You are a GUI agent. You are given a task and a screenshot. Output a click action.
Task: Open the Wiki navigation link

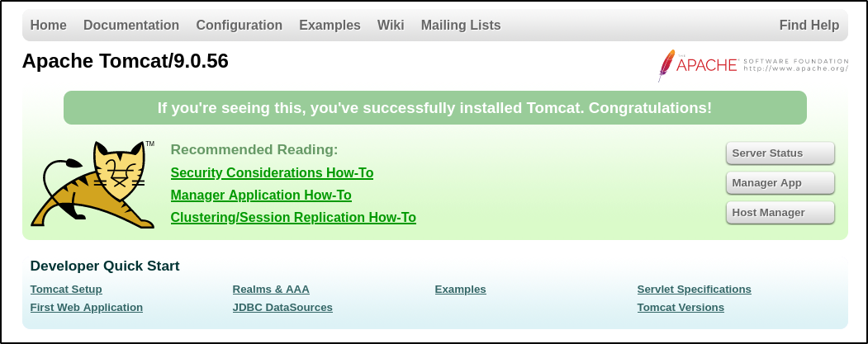click(391, 26)
